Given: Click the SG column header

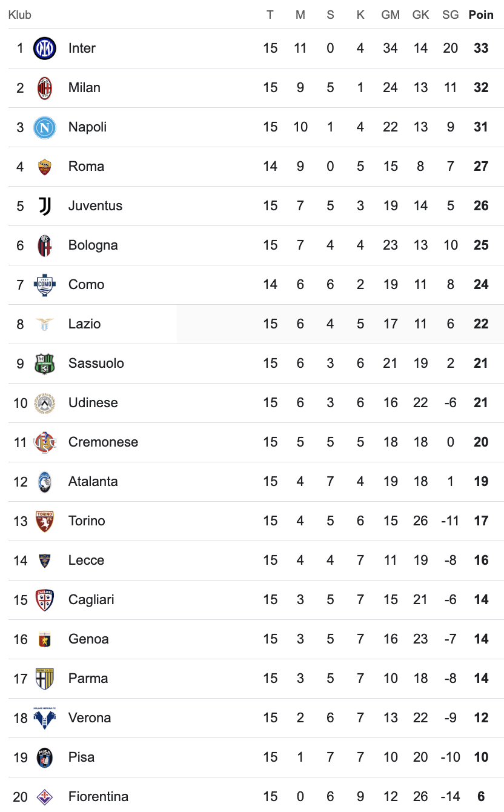Looking at the screenshot, I should point(450,15).
